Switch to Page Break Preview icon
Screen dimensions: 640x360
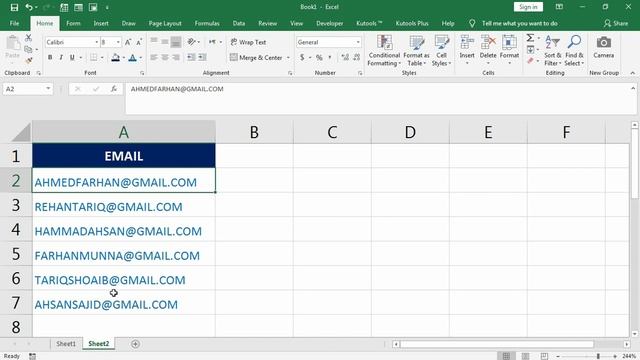tap(544, 356)
